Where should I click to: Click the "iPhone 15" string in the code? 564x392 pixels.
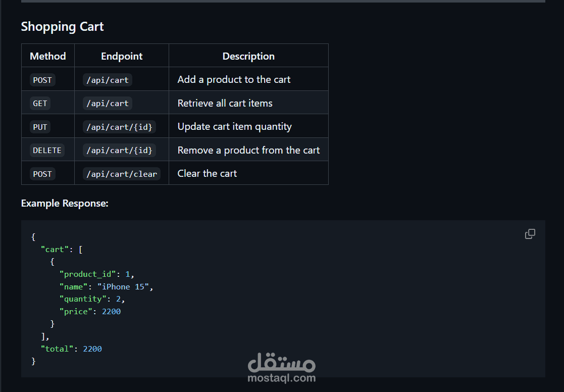123,287
